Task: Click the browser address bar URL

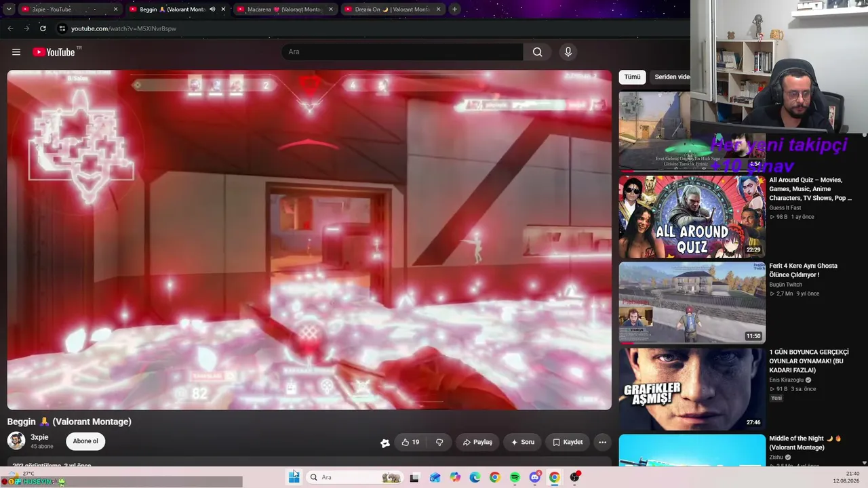Action: tap(123, 28)
